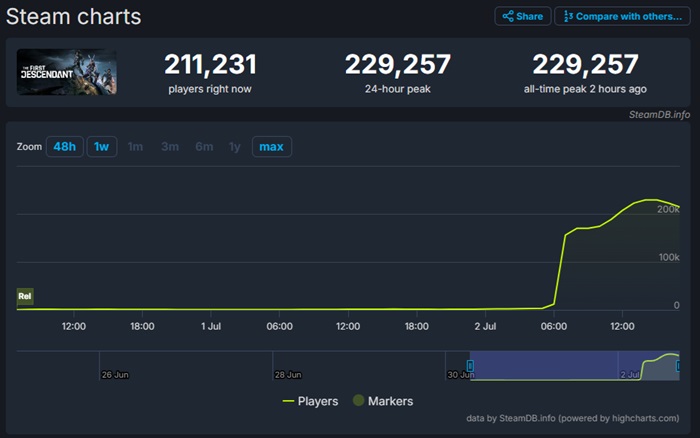This screenshot has height=438, width=700.
Task: Click the Share button
Action: click(522, 17)
